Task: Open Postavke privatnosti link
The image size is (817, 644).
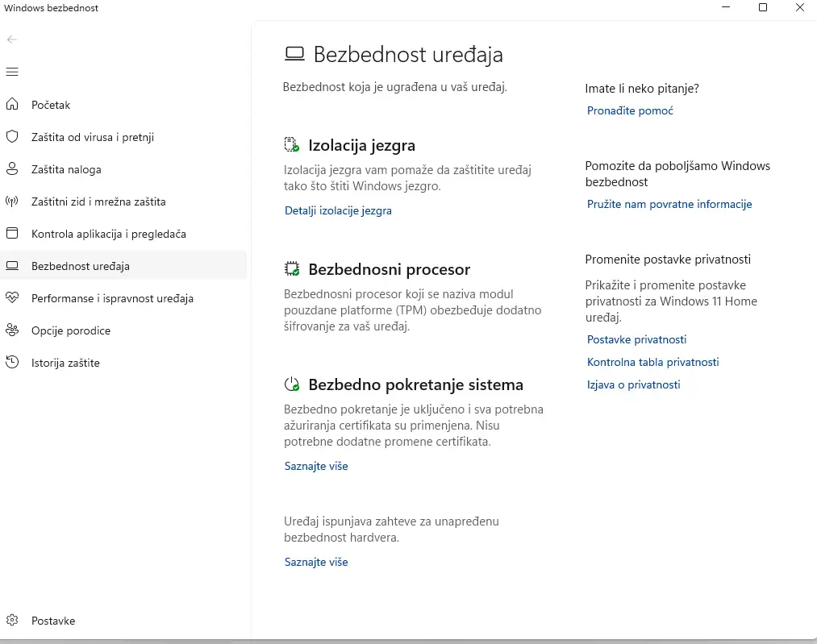Action: tap(636, 339)
